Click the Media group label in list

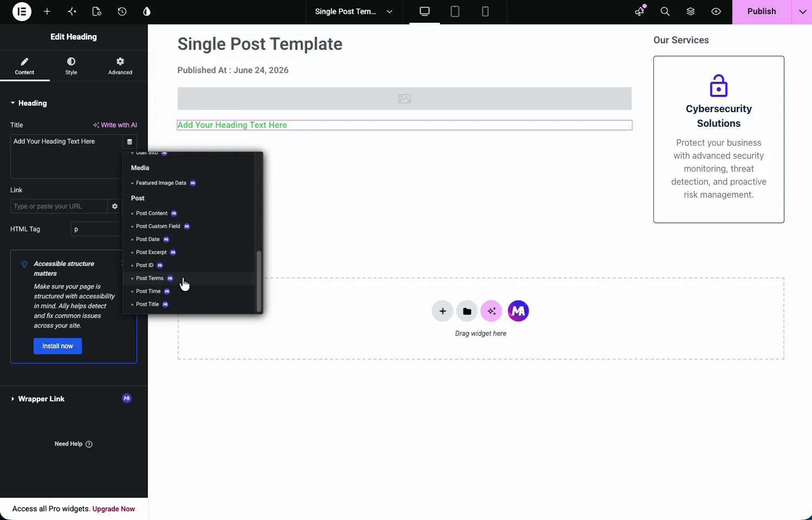[140, 168]
